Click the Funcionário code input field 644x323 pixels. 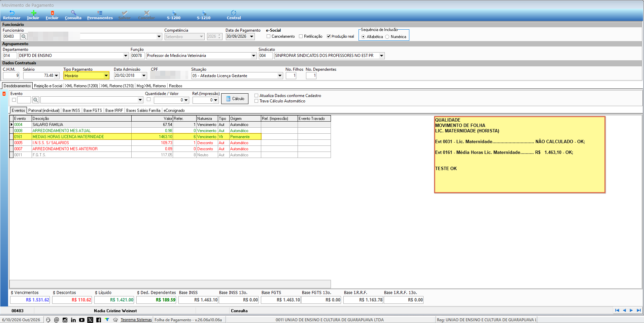(11, 36)
